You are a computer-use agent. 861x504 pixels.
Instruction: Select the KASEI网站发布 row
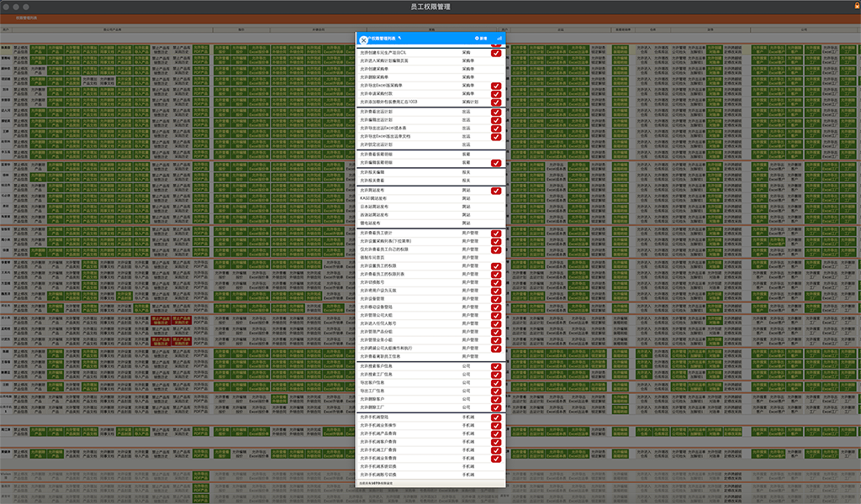(x=430, y=198)
